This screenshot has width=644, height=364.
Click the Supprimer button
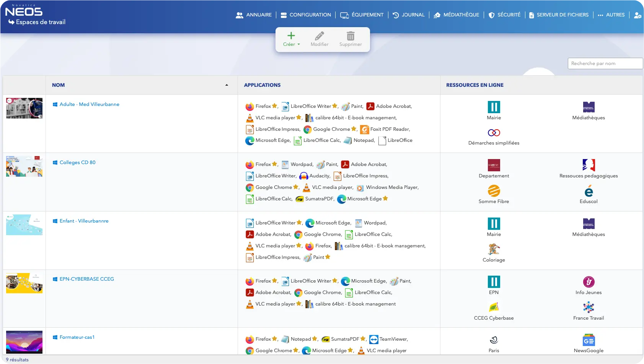point(351,39)
